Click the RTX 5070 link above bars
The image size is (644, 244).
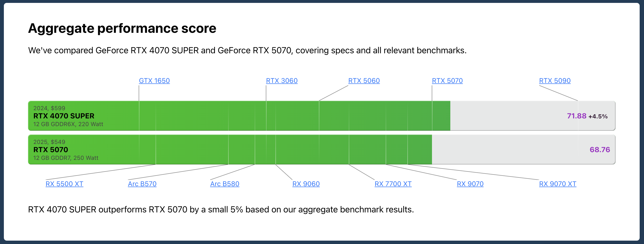click(x=447, y=81)
